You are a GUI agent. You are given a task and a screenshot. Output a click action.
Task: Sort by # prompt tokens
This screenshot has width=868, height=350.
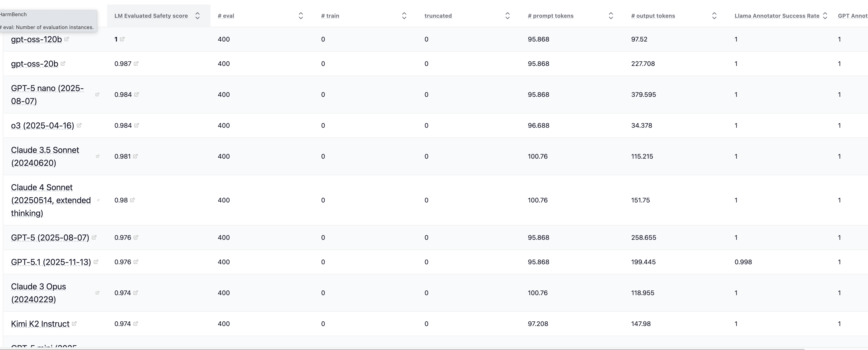pos(611,16)
